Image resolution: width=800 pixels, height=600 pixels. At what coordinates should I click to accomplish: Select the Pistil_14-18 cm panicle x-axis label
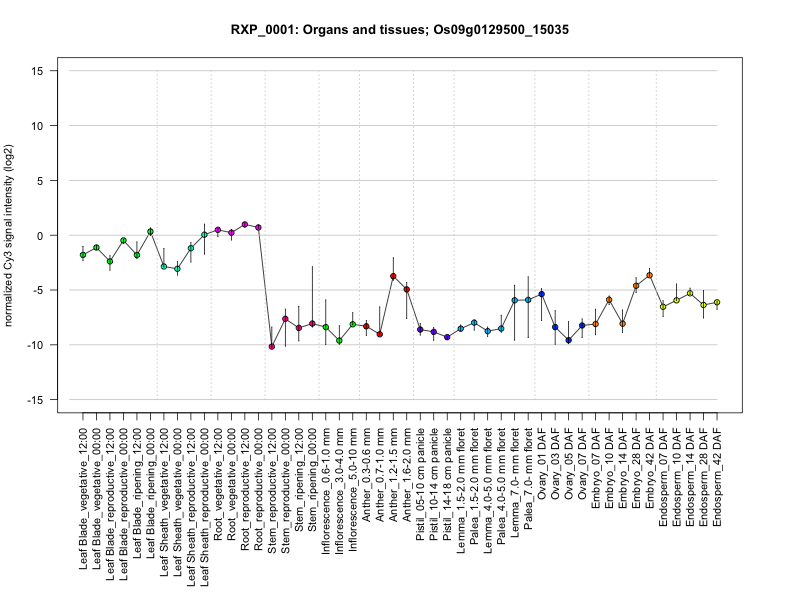click(x=448, y=478)
